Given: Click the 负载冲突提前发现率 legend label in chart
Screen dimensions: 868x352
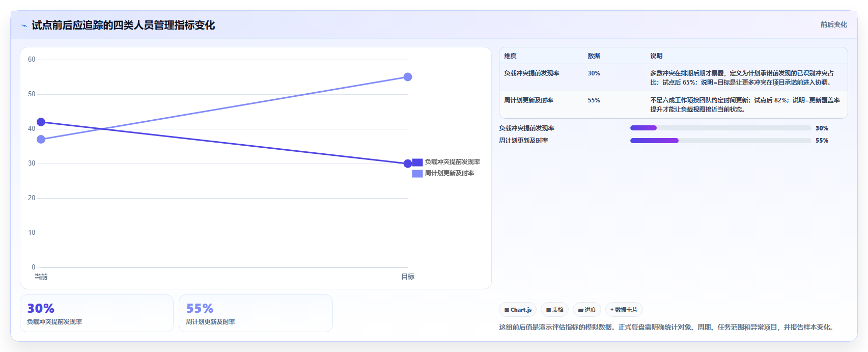Looking at the screenshot, I should click(453, 162).
